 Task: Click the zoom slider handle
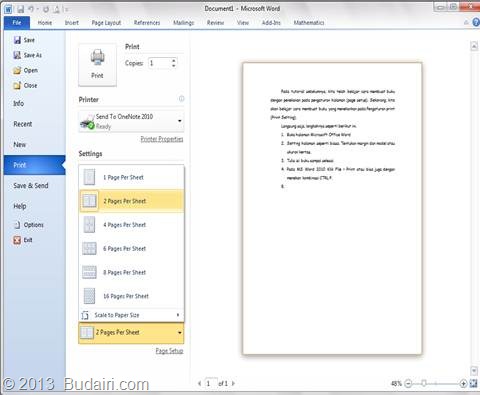click(424, 383)
